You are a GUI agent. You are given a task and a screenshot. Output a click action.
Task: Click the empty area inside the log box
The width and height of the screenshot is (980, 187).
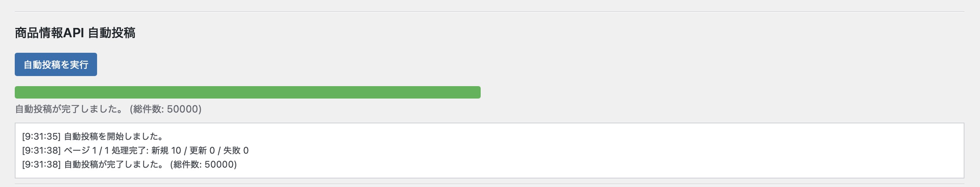[x=582, y=151]
